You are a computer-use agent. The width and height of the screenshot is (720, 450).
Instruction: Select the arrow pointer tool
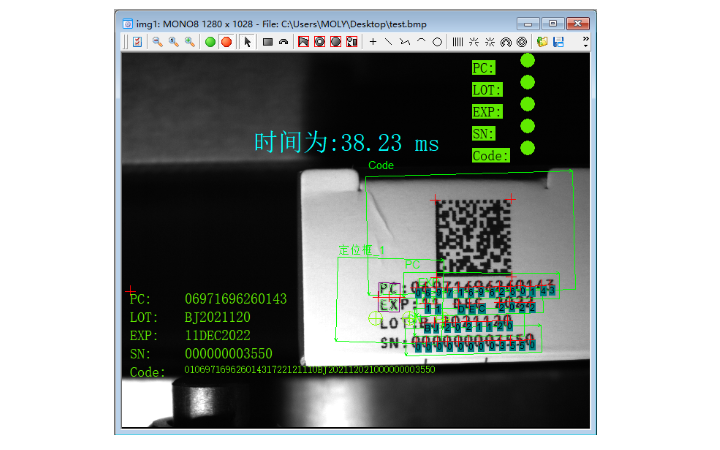[248, 42]
